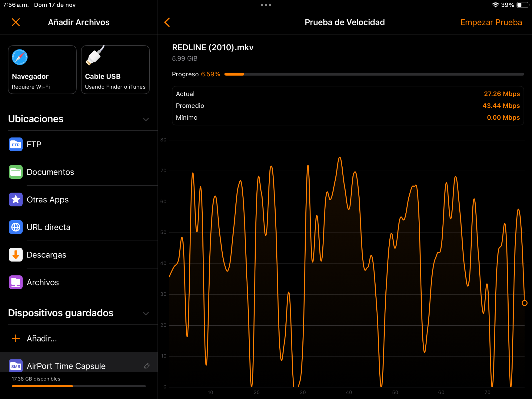
Task: Open Descargas via its arrow icon
Action: click(15, 255)
